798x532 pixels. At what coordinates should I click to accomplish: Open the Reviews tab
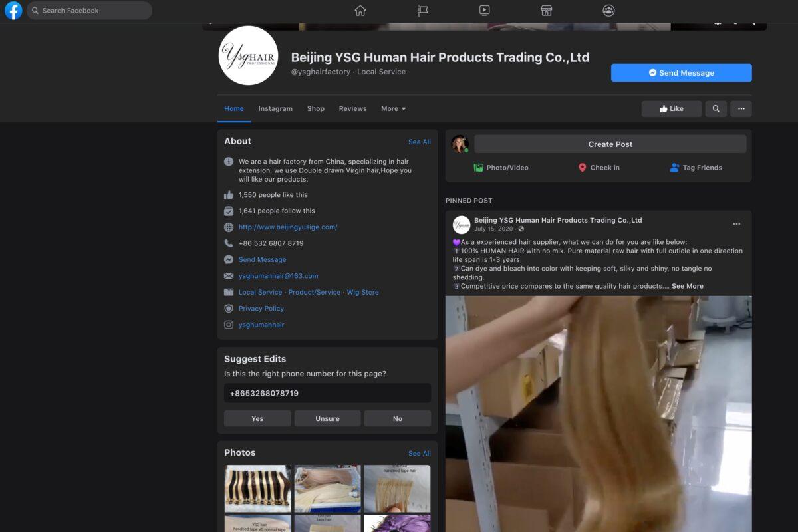[352, 108]
